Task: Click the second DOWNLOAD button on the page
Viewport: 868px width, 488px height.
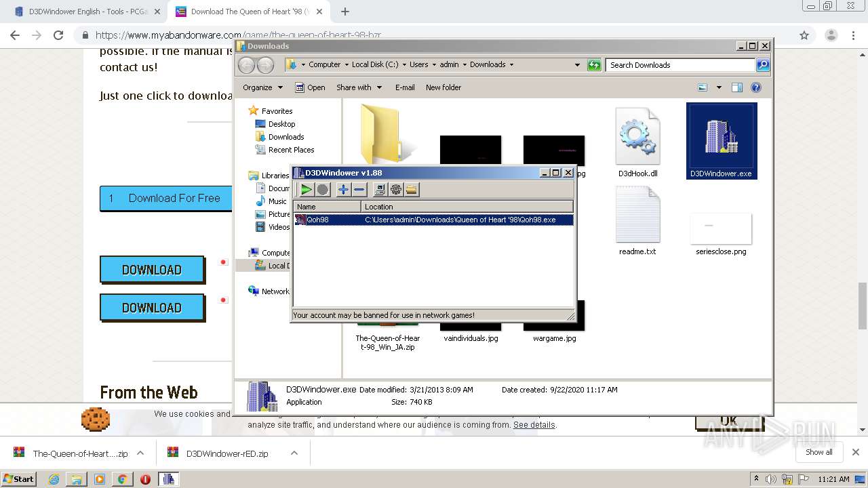Action: [152, 308]
